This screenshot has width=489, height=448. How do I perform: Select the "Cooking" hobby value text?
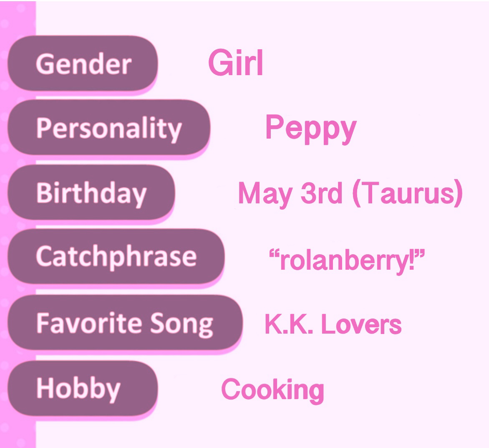[x=272, y=390]
